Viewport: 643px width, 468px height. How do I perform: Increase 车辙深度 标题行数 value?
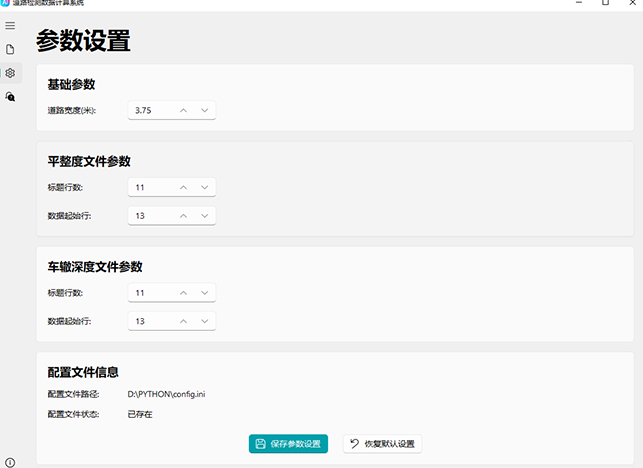(183, 293)
